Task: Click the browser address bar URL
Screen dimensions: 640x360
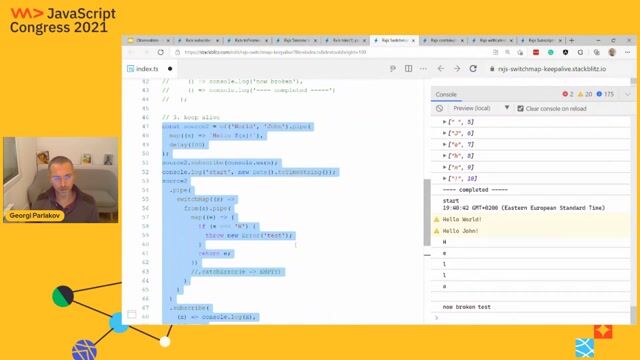Action: (x=275, y=52)
